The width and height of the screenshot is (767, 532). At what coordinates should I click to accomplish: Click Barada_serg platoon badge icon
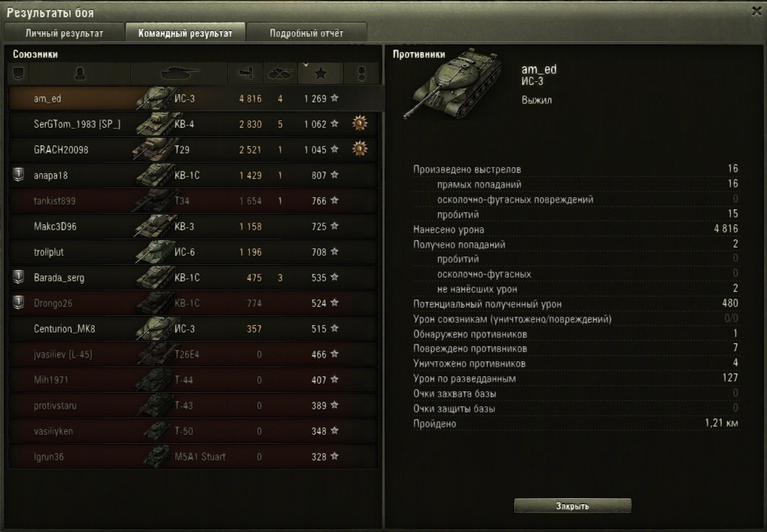point(19,277)
